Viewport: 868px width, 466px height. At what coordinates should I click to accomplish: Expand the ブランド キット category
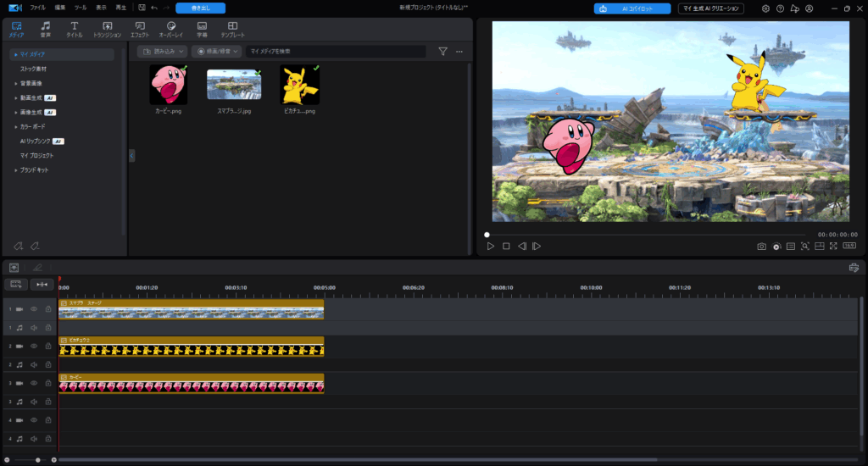click(15, 170)
